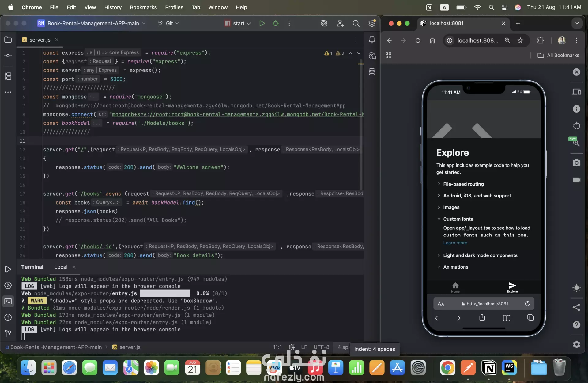Bookmark this page with the star icon
The height and width of the screenshot is (383, 588).
coord(520,40)
